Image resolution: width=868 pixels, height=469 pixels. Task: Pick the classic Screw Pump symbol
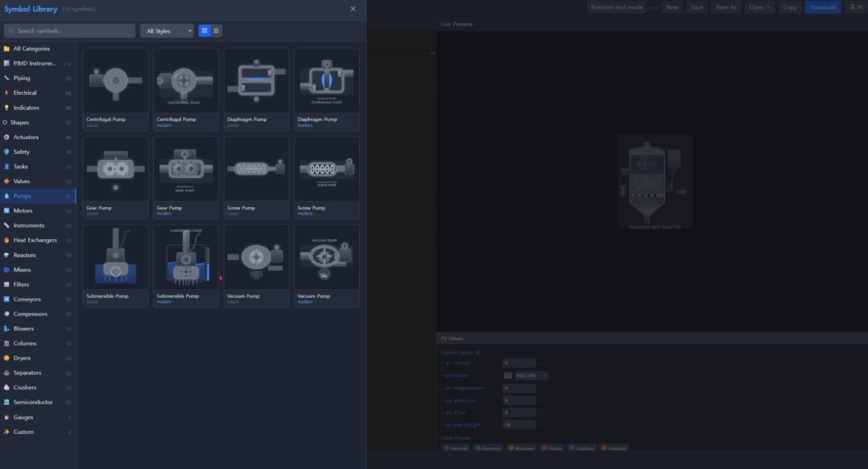point(256,177)
